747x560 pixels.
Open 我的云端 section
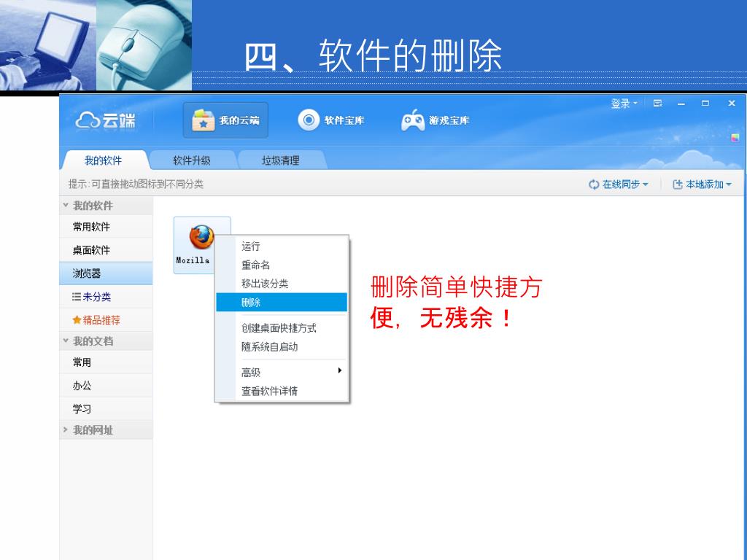point(225,120)
